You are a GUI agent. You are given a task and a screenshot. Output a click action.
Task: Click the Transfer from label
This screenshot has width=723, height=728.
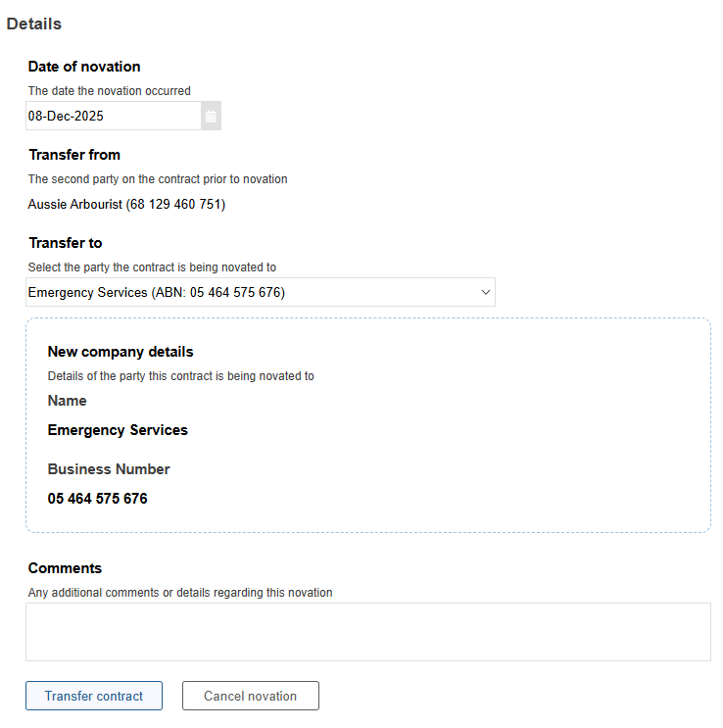pos(74,155)
